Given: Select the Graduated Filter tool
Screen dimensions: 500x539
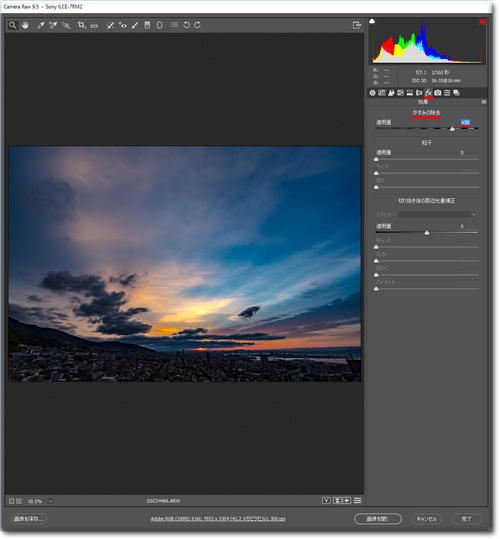Looking at the screenshot, I should pos(147,25).
